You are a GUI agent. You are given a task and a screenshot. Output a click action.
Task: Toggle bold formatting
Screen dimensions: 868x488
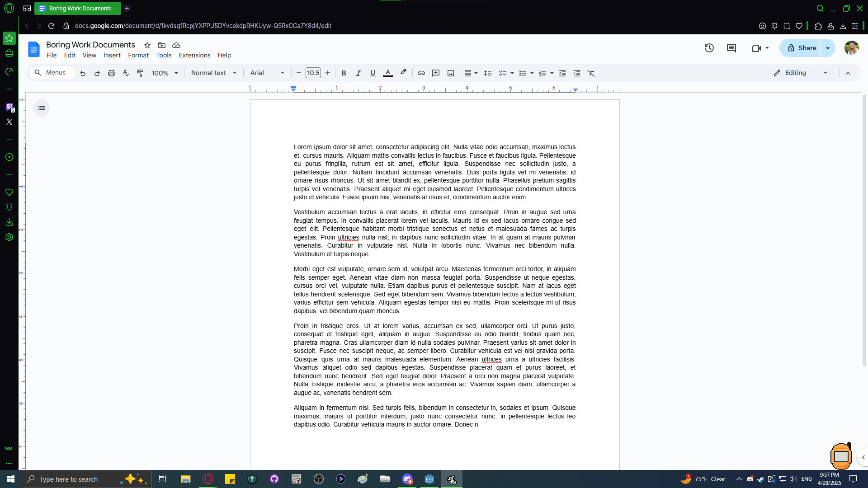344,73
